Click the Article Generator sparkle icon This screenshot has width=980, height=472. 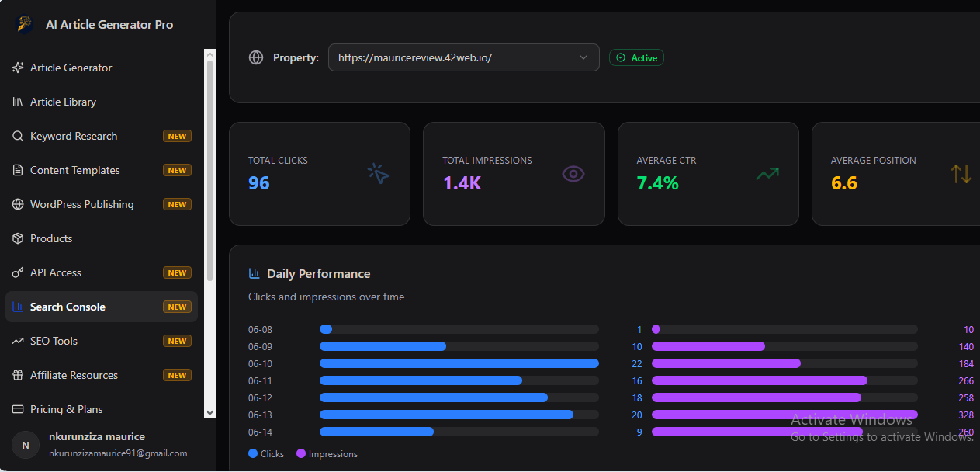click(18, 68)
